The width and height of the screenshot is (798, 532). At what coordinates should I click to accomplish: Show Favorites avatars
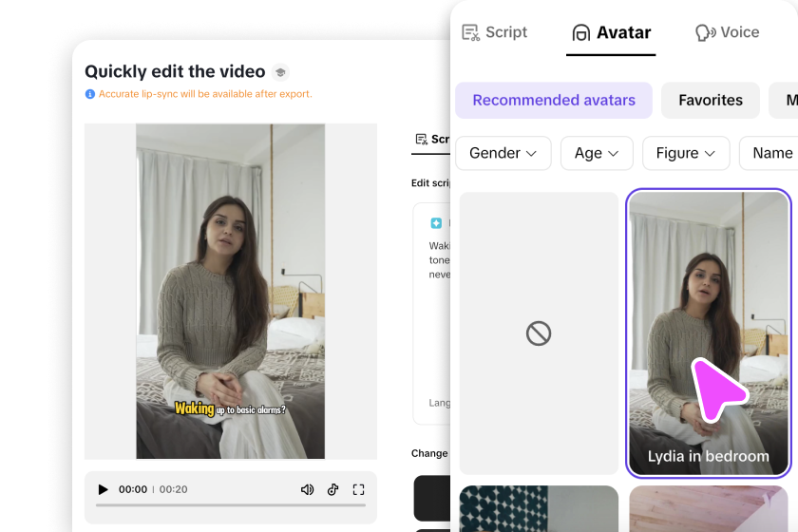[x=711, y=101]
